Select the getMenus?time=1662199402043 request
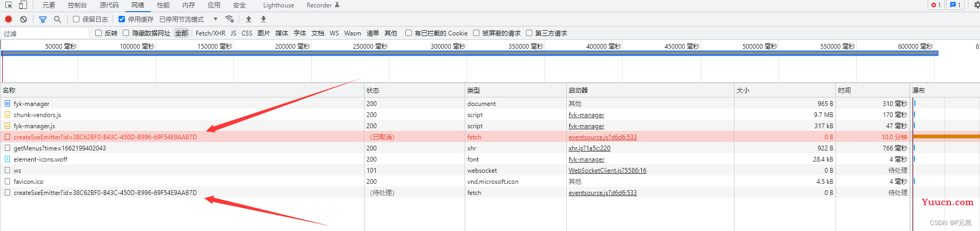Image resolution: width=980 pixels, height=231 pixels. [60, 148]
